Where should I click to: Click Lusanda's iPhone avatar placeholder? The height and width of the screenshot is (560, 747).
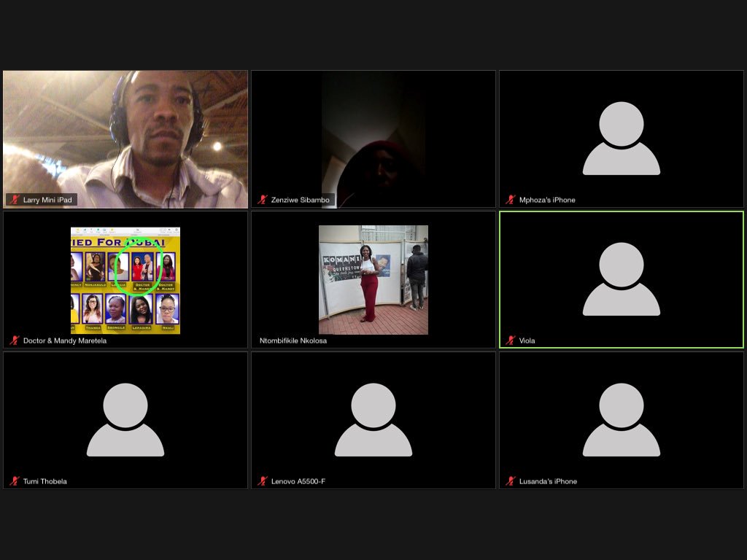(622, 419)
